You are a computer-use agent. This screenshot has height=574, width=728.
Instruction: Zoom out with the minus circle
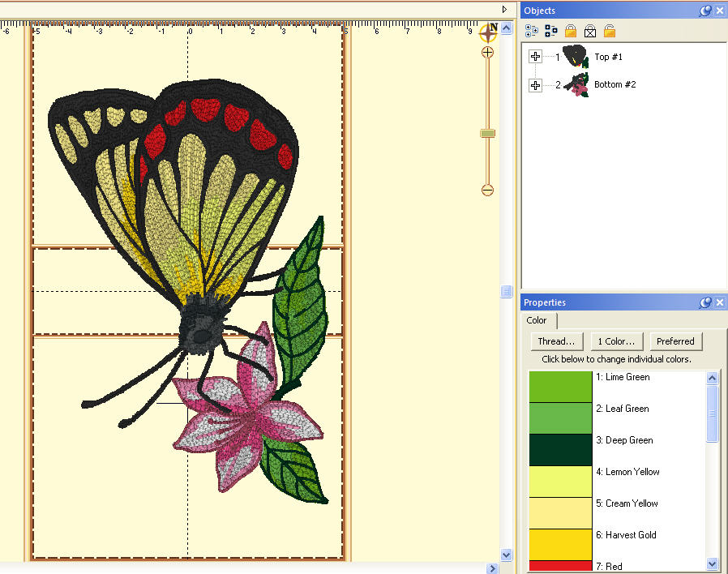click(x=487, y=191)
